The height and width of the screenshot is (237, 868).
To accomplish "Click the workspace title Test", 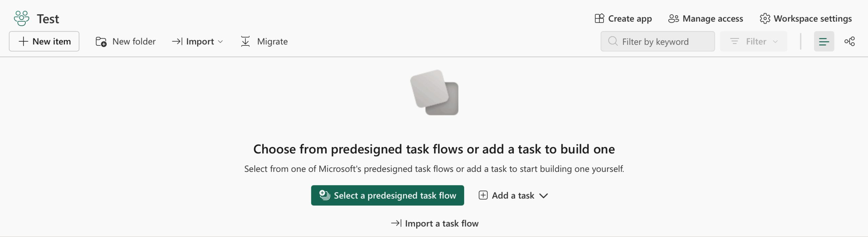I will [x=48, y=19].
